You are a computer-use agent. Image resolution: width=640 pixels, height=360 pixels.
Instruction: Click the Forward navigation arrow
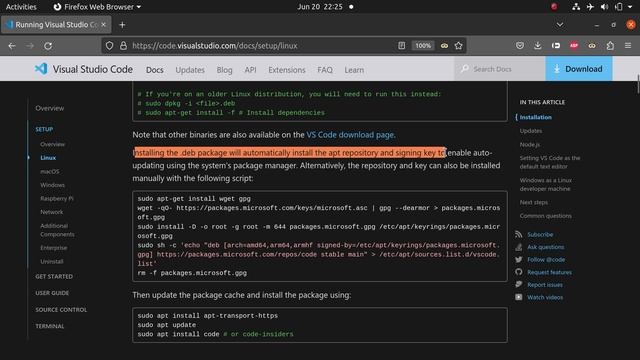[30, 46]
